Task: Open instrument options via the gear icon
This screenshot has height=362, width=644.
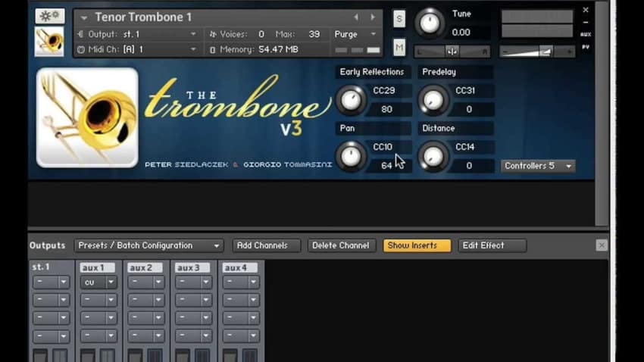Action: click(x=49, y=16)
